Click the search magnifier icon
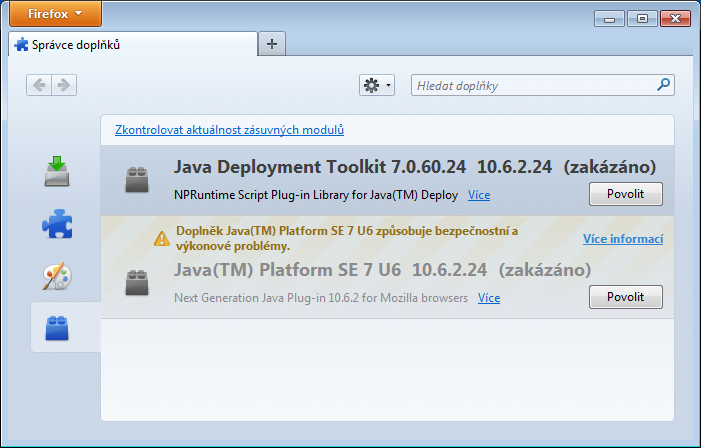Viewport: 701px width, 448px height. pos(663,84)
